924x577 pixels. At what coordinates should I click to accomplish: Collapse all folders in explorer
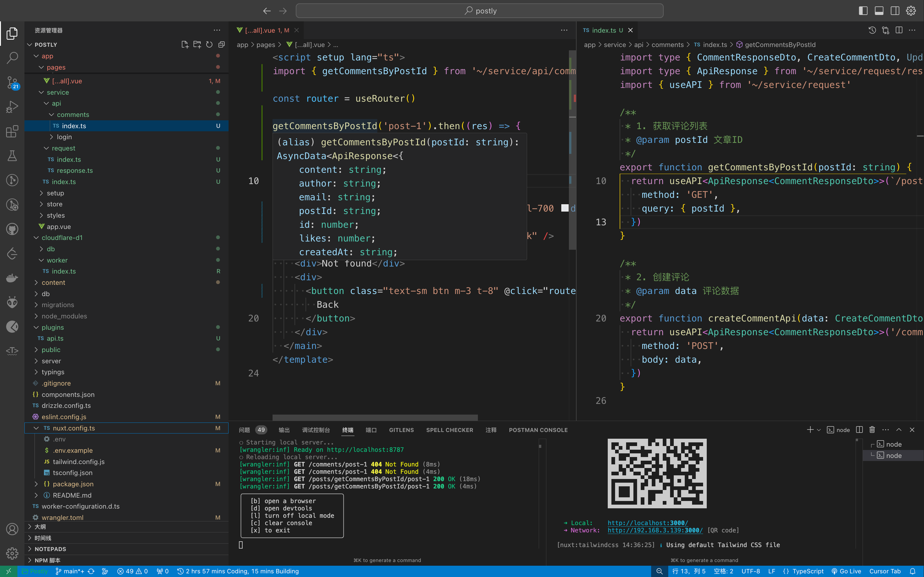point(222,45)
